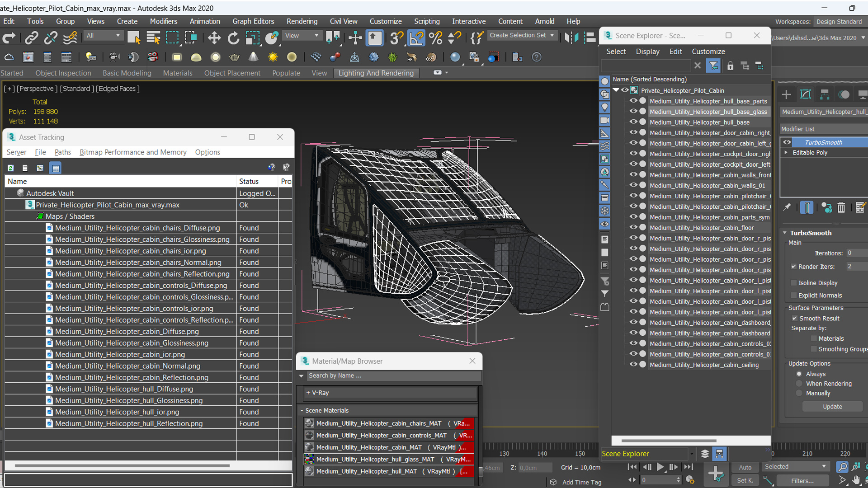Click the sun light icon
The width and height of the screenshot is (868, 488).
(x=273, y=57)
